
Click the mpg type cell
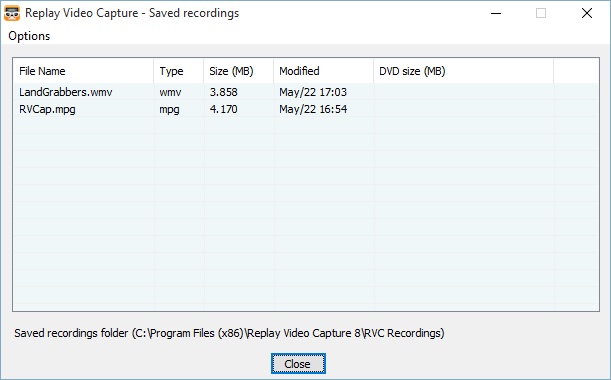click(x=170, y=110)
